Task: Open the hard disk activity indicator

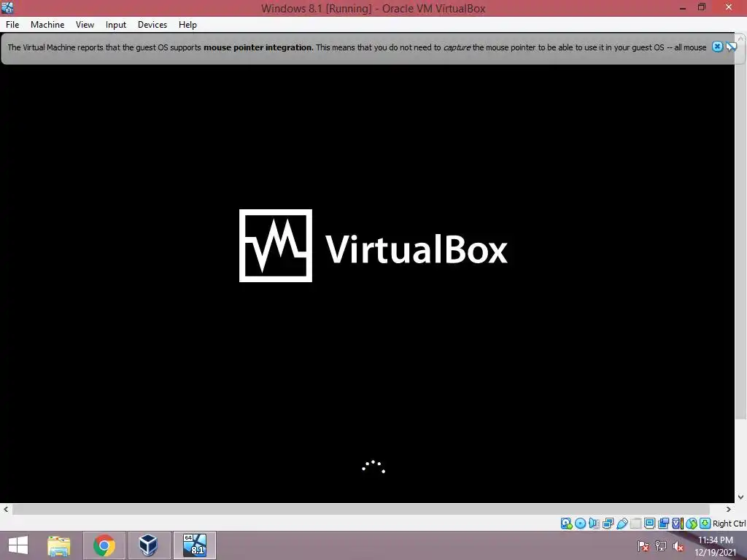Action: 566,524
